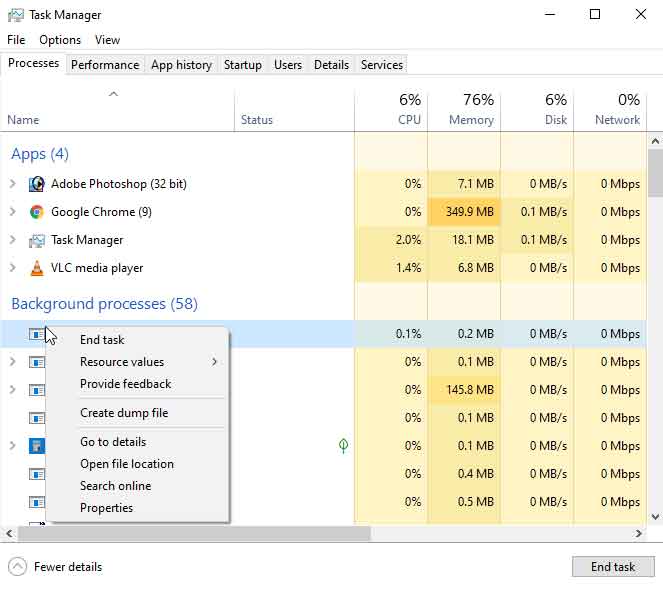Switch to the Startup tab

click(x=243, y=65)
